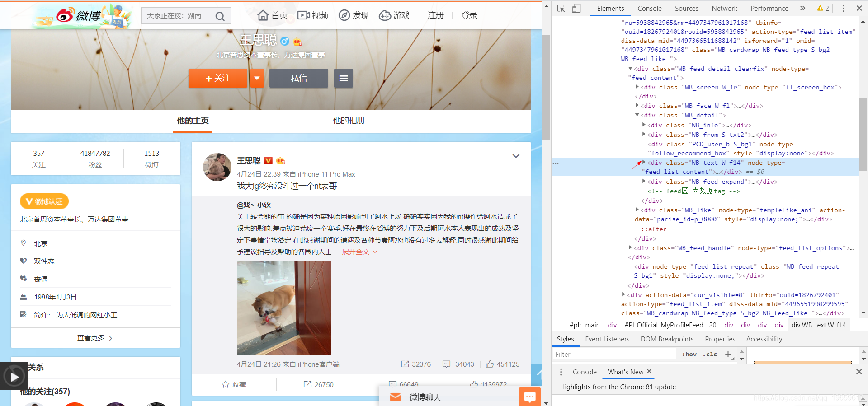The width and height of the screenshot is (868, 406).
Task: Open the 41847782 粉丝 followers count
Action: [95, 159]
